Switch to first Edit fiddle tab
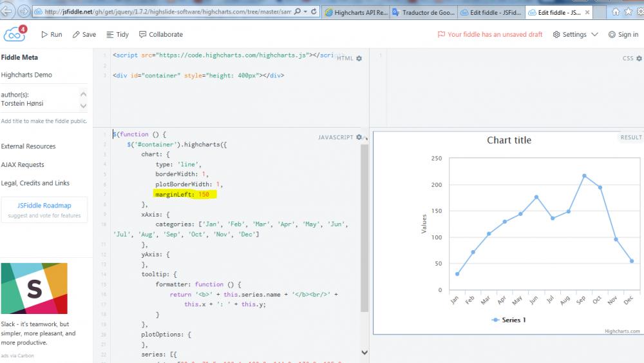This screenshot has width=644, height=363. pos(491,12)
